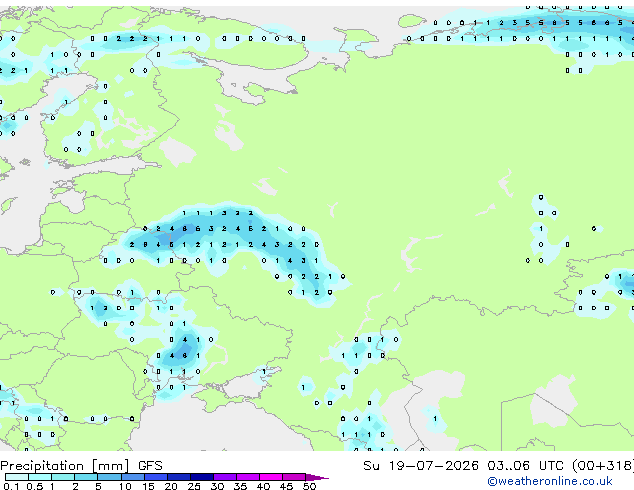Click the '50' legend scale label

click(309, 486)
